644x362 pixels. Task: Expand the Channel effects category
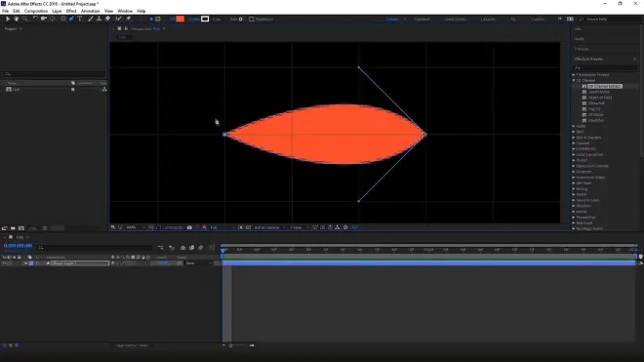click(574, 143)
